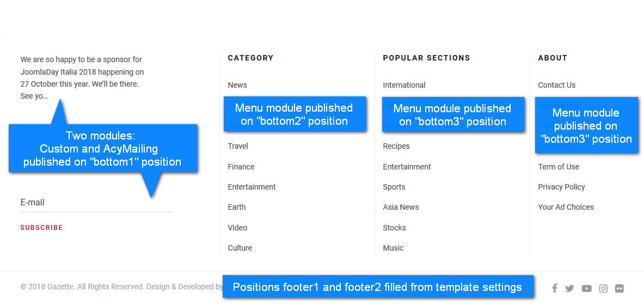Click the E-mail input field
Image resolution: width=644 pixels, height=304 pixels.
click(x=96, y=203)
